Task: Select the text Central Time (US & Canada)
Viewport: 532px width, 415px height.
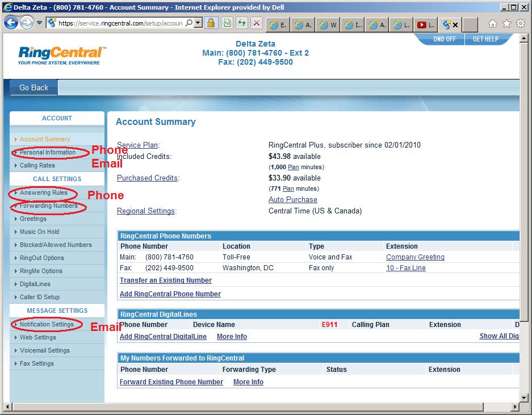Action: 315,211
